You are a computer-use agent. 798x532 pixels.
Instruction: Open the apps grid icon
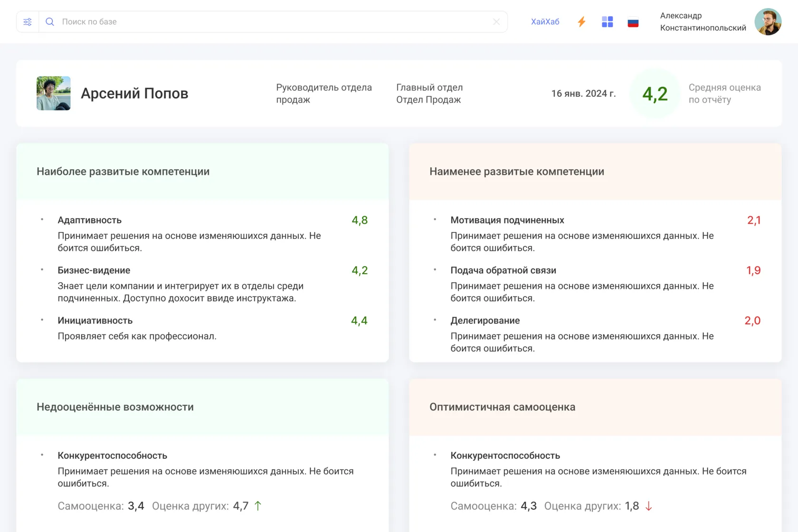(607, 22)
